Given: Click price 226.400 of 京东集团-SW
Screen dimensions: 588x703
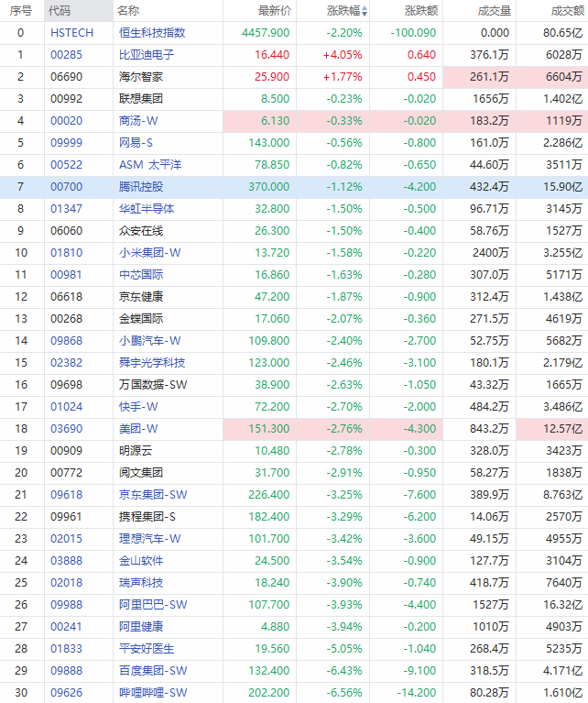Looking at the screenshot, I should click(x=269, y=494).
